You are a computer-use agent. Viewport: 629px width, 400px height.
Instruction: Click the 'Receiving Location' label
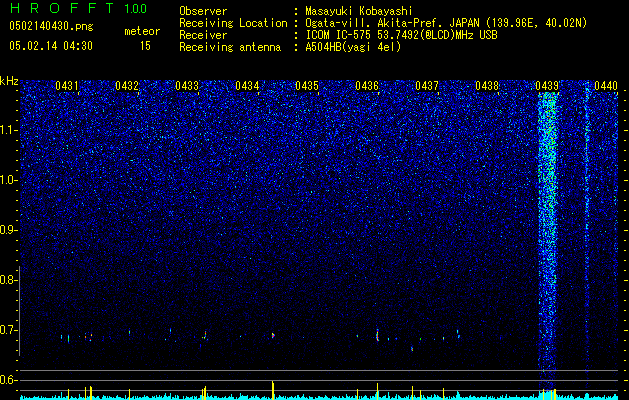[233, 23]
